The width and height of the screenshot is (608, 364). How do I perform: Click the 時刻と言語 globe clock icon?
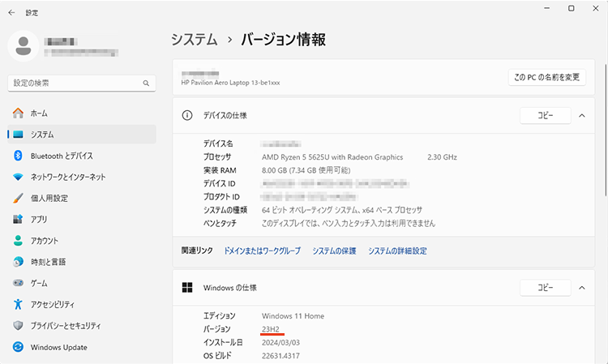pos(18,262)
